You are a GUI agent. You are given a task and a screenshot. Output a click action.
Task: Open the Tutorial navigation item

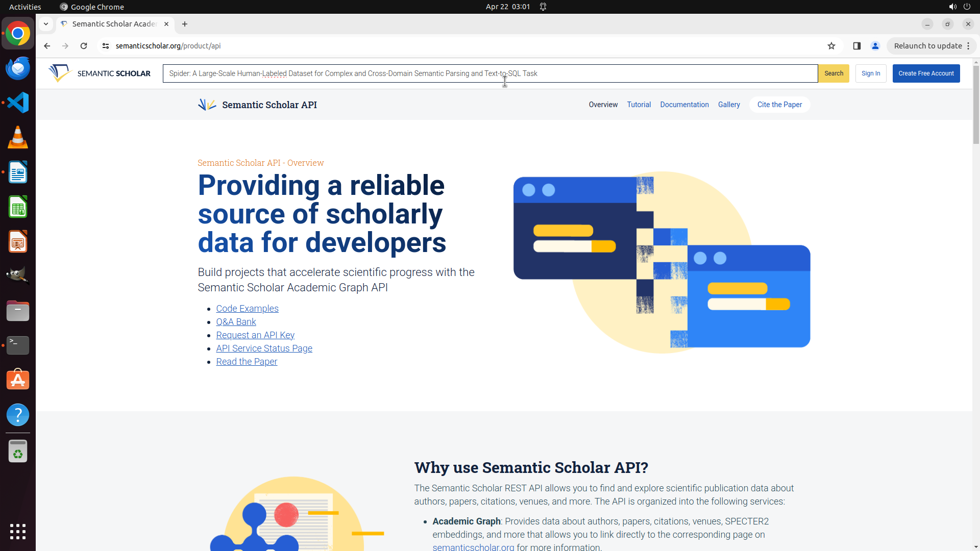click(639, 105)
